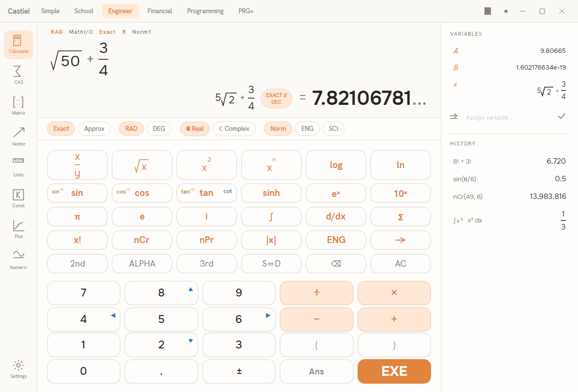Insert fraction x over y template
Screen dimensions: 578x392
pyautogui.click(x=77, y=165)
